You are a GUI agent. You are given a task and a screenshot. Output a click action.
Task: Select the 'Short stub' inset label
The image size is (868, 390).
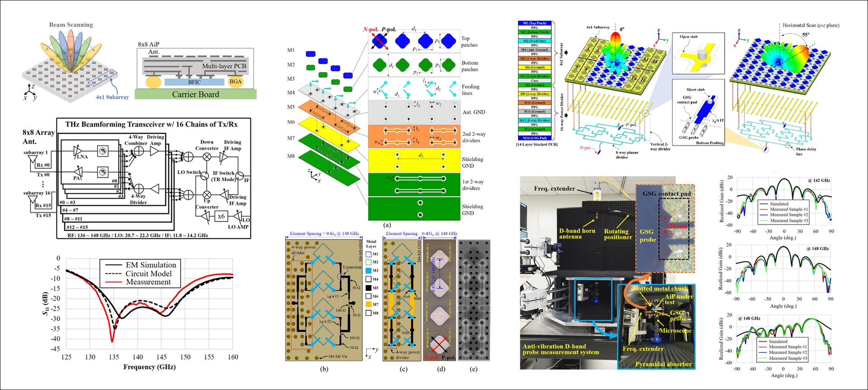[695, 90]
